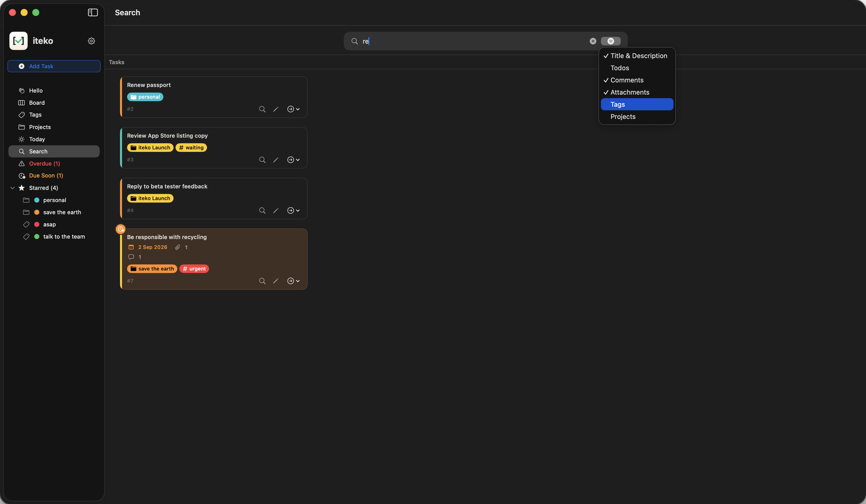
Task: Uncheck Title & Description filter
Action: (x=637, y=56)
